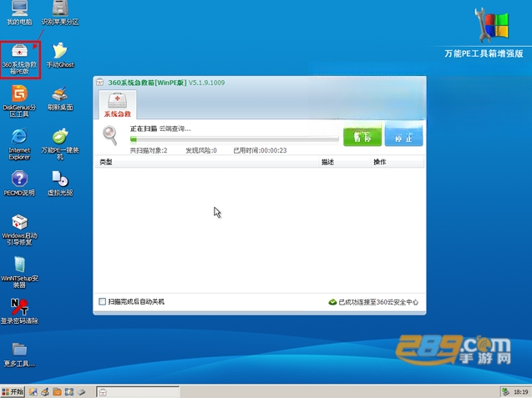Image resolution: width=532 pixels, height=398 pixels.
Task: Click the green 暂停 pause button
Action: coord(362,134)
